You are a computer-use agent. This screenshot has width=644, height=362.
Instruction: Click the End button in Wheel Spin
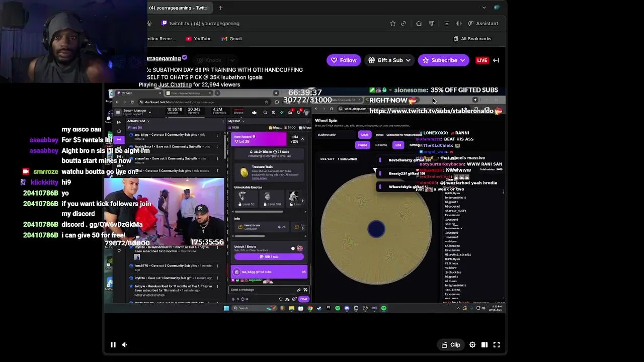(x=398, y=145)
